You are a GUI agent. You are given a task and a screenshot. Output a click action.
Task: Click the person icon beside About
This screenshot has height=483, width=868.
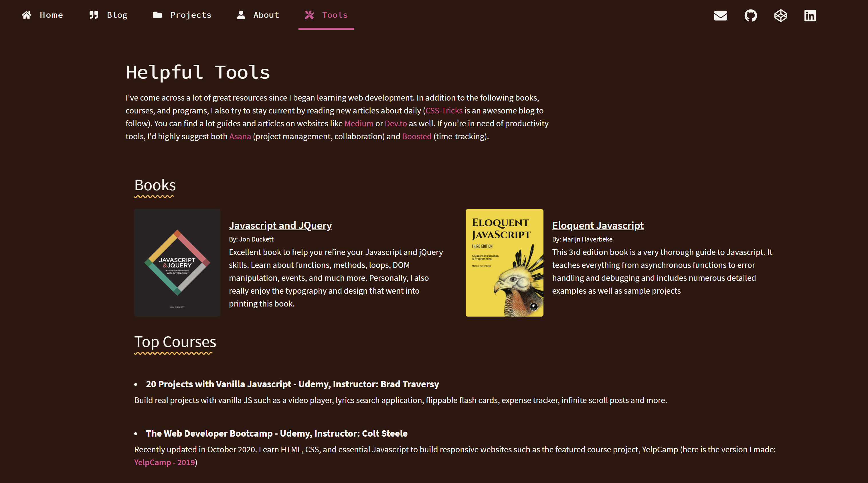pos(241,15)
